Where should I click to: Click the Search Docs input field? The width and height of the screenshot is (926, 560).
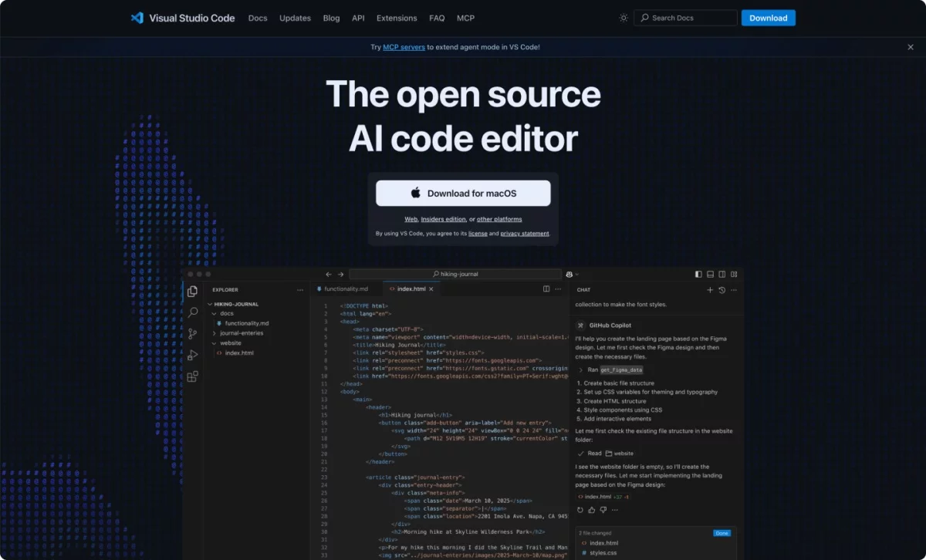pyautogui.click(x=685, y=18)
